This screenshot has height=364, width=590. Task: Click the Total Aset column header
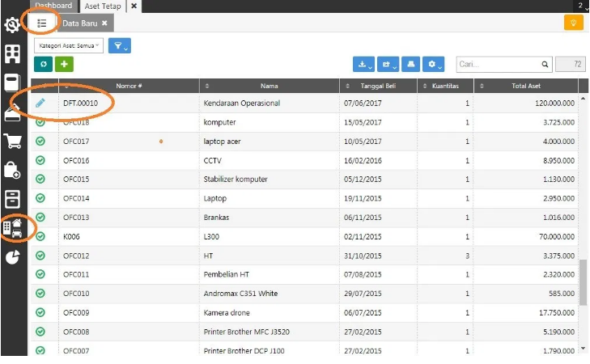tap(525, 86)
